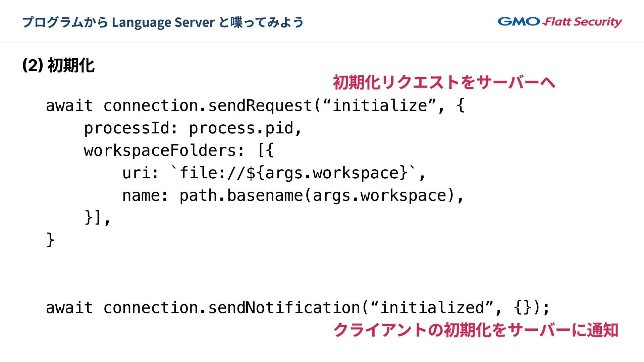Click "args.workspace" inside the basename call
The height and width of the screenshot is (362, 644).
click(x=379, y=196)
